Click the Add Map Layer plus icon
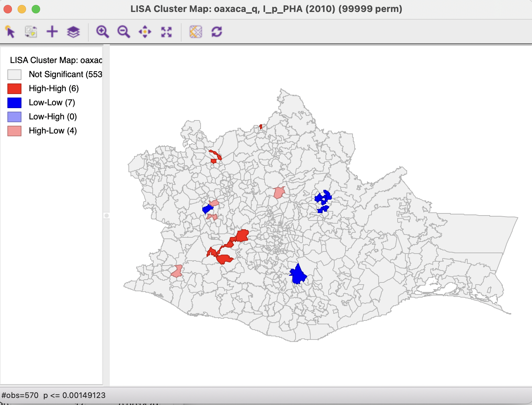 [52, 32]
